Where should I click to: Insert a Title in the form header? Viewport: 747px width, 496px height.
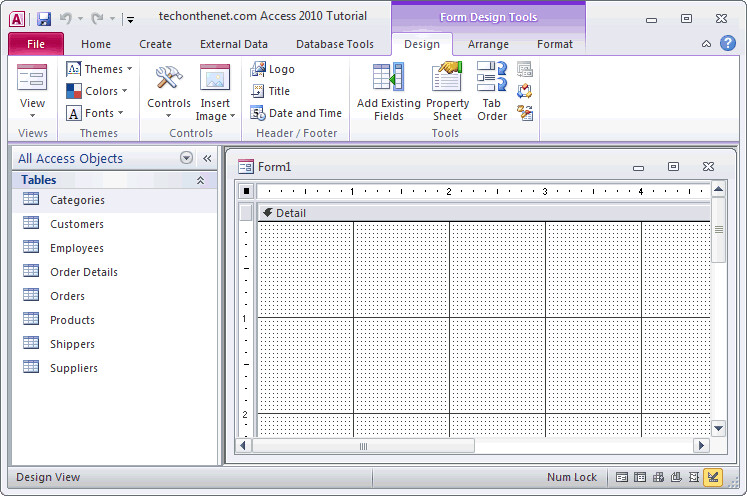pyautogui.click(x=270, y=91)
